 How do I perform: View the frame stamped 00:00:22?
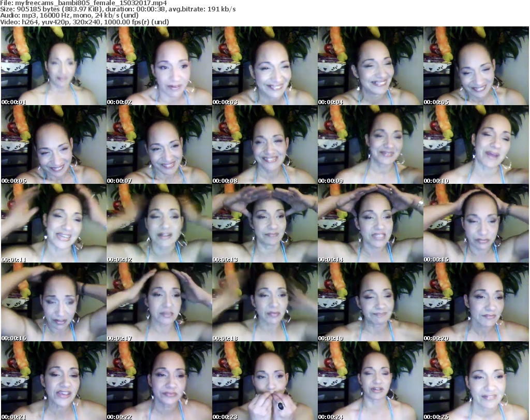(x=159, y=381)
